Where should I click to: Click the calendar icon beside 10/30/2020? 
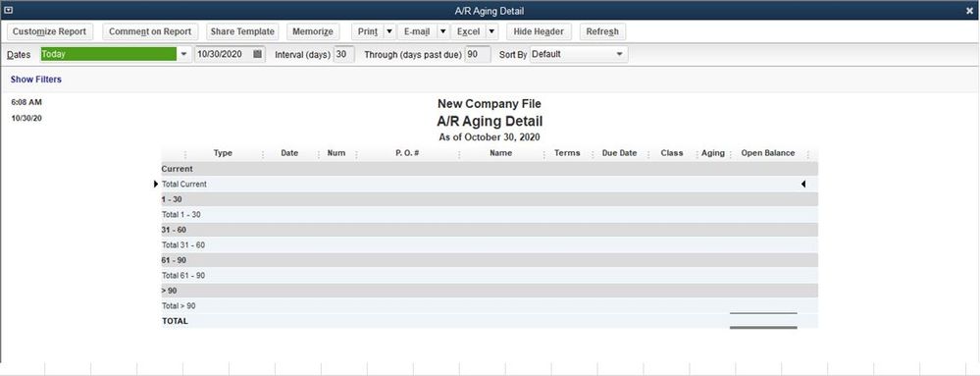[257, 54]
